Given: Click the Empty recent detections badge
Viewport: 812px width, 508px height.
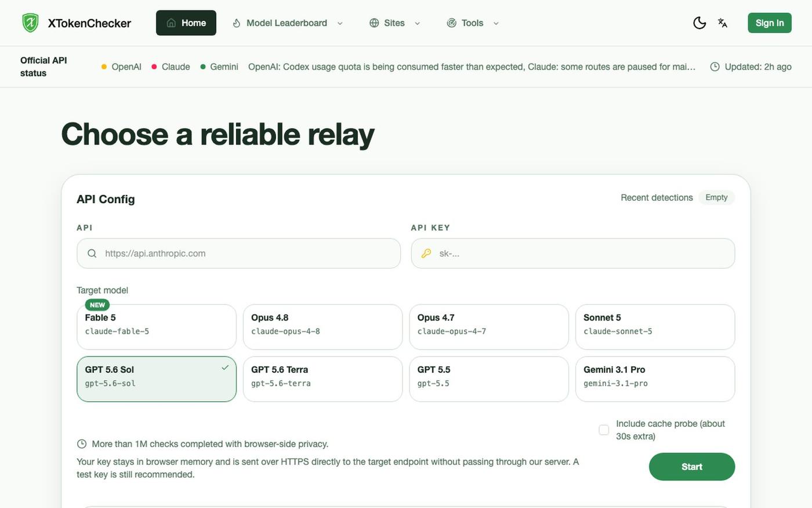Looking at the screenshot, I should [716, 197].
